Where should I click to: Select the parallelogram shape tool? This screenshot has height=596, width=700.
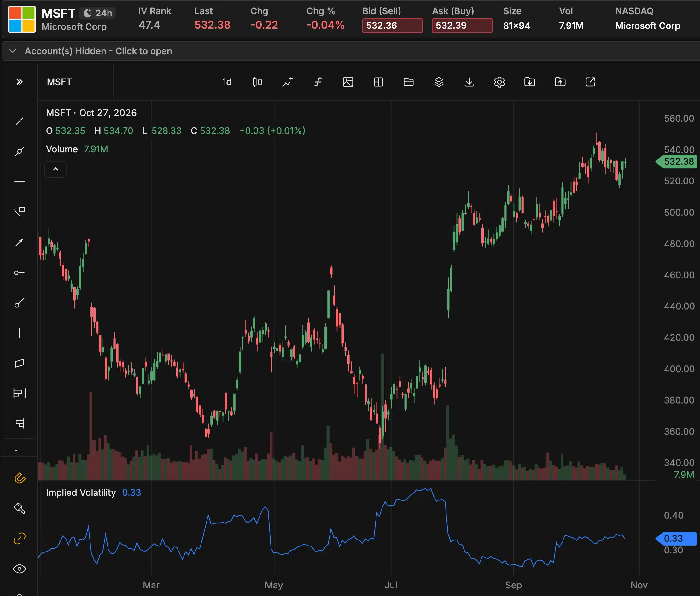[20, 363]
